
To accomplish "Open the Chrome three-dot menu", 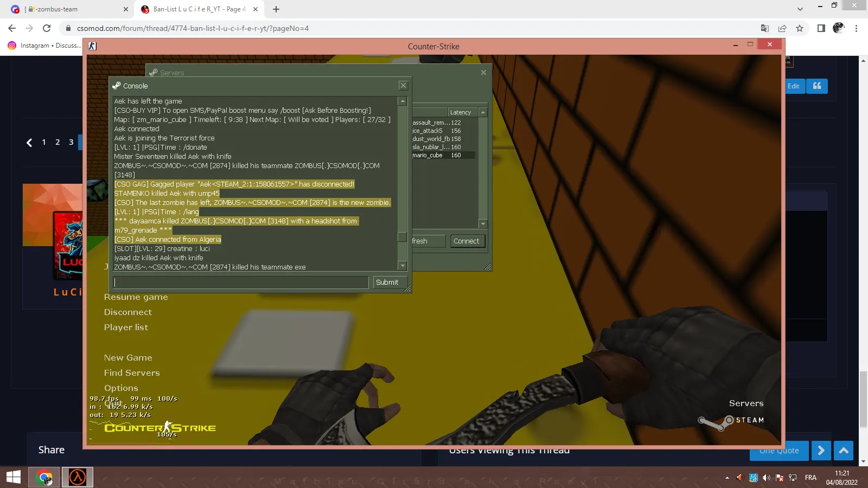I will point(857,28).
